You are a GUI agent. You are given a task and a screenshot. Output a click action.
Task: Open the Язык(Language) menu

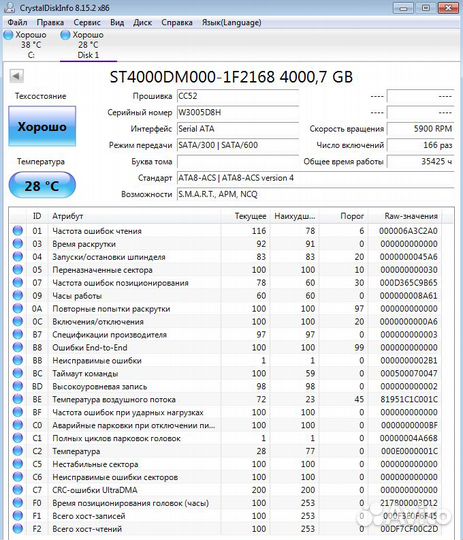coord(232,22)
